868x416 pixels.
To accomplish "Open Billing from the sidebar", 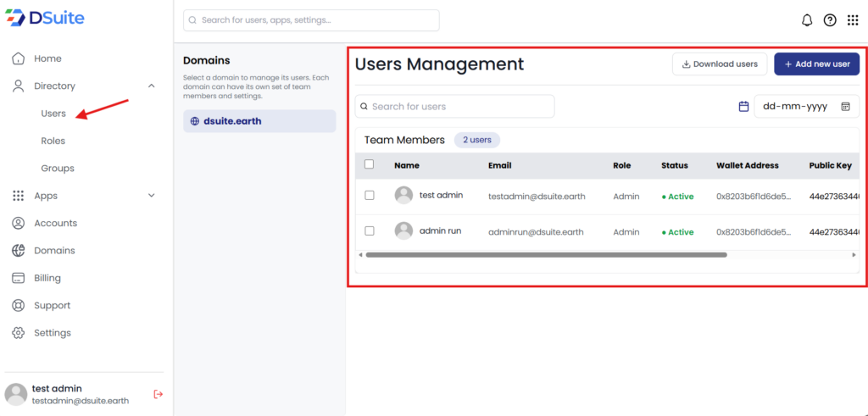I will point(47,278).
